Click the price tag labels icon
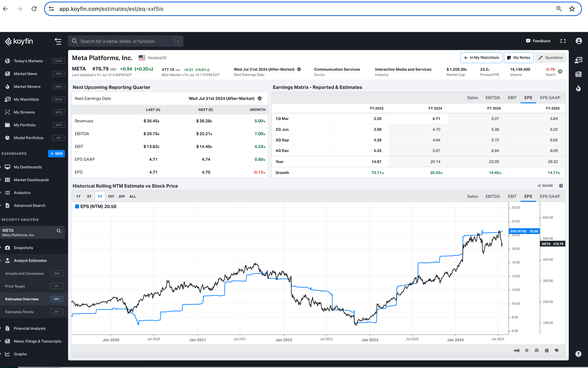 point(557,350)
